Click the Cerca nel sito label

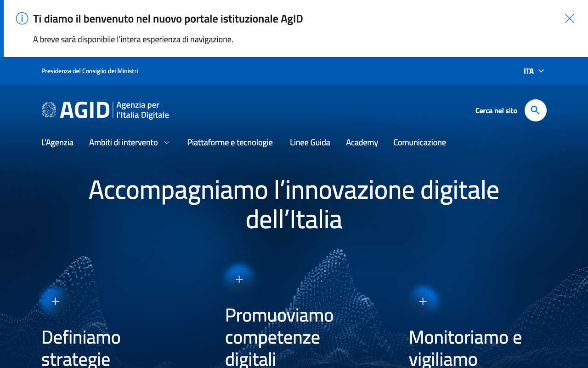point(496,111)
